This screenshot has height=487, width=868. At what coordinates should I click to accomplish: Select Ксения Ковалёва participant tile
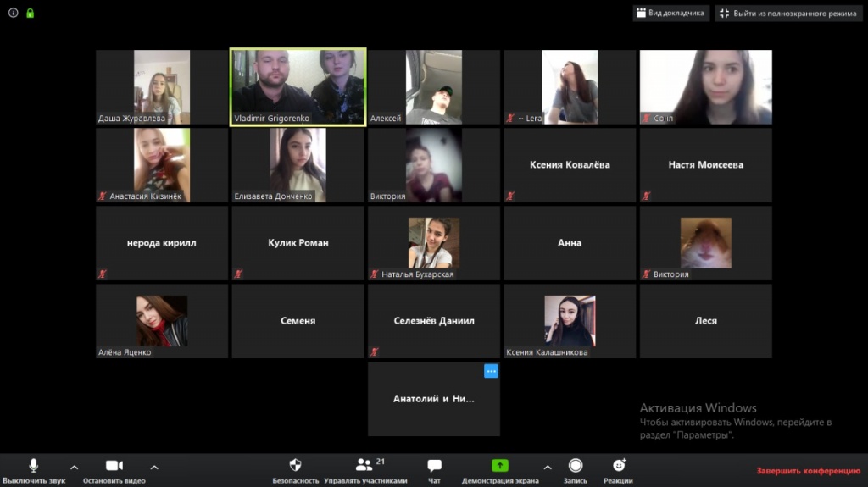tap(570, 165)
